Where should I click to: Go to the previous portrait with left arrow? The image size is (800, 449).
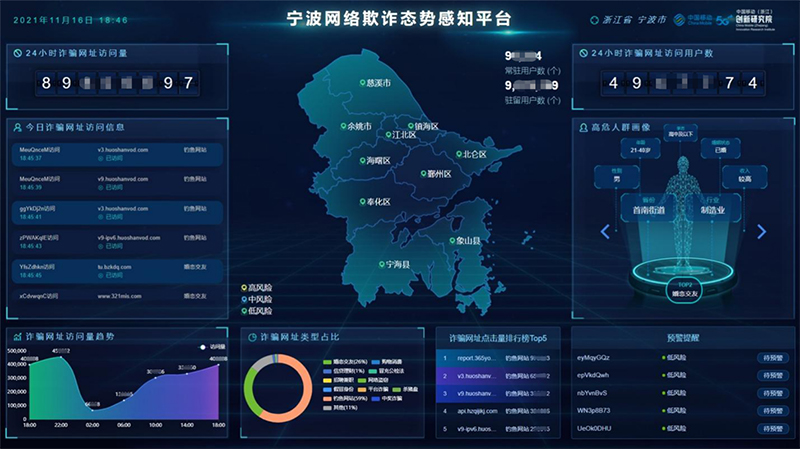point(604,231)
